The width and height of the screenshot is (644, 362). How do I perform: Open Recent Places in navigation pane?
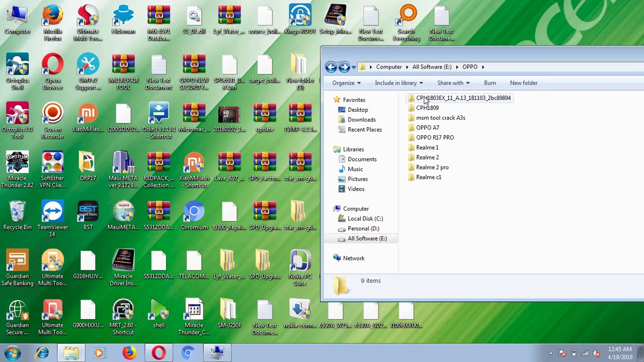click(x=364, y=130)
